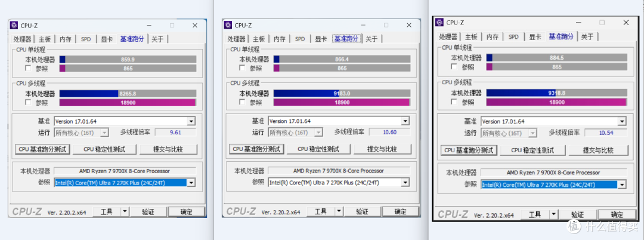Viewport: 644px width, 240px height.
Task: Open 基准 version dropdown in 866.4 window
Action: tap(405, 121)
